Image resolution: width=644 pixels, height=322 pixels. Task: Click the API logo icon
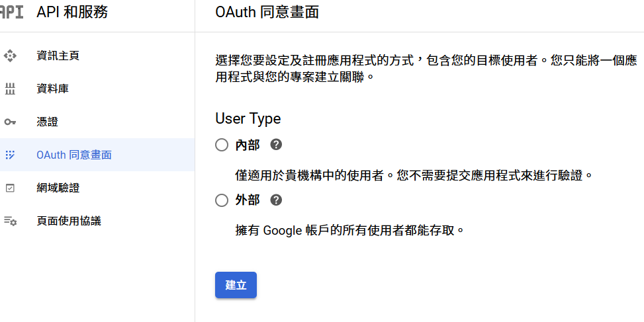(x=11, y=11)
